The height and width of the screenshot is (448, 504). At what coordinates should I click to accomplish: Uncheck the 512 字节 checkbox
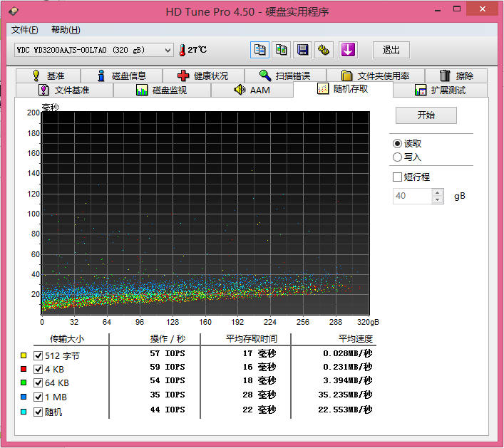click(38, 355)
